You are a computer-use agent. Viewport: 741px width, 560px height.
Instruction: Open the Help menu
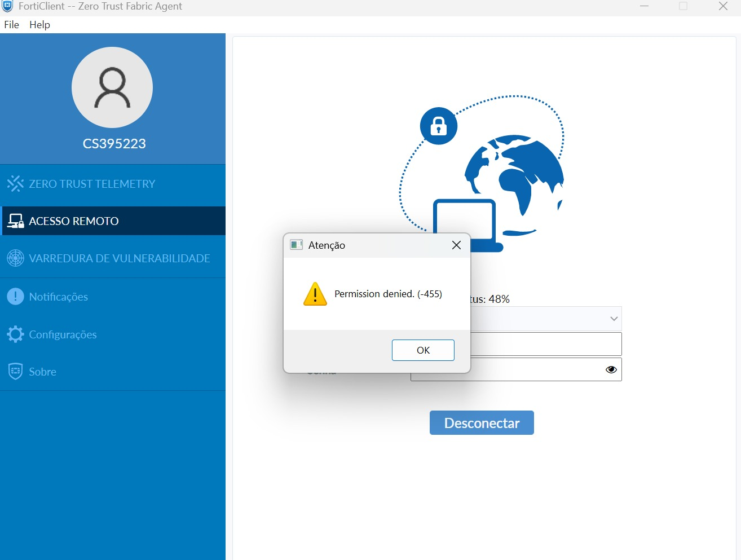(39, 25)
